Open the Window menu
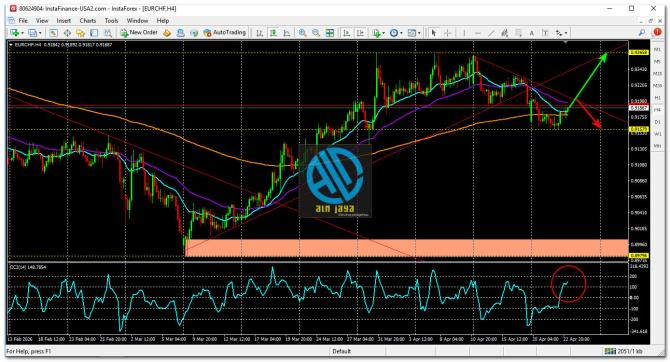Viewport: 670px width, 362px height. coord(137,21)
